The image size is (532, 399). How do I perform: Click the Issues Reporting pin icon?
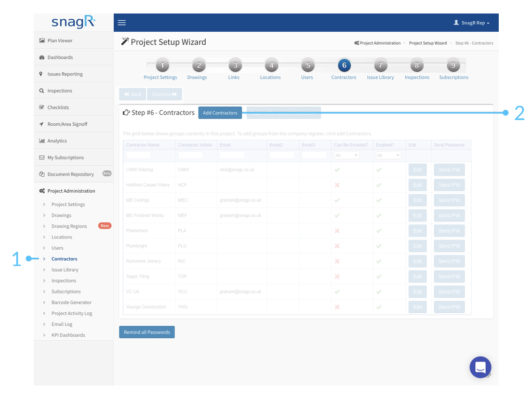(41, 74)
